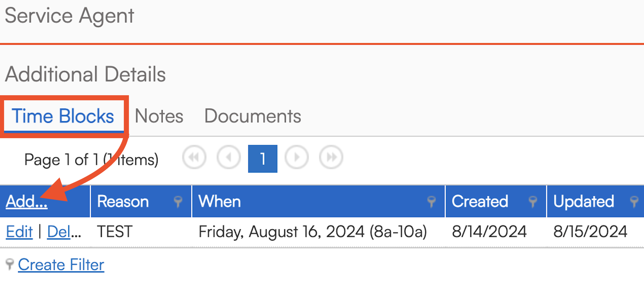Click the Updated column filter pin icon

pos(634,202)
